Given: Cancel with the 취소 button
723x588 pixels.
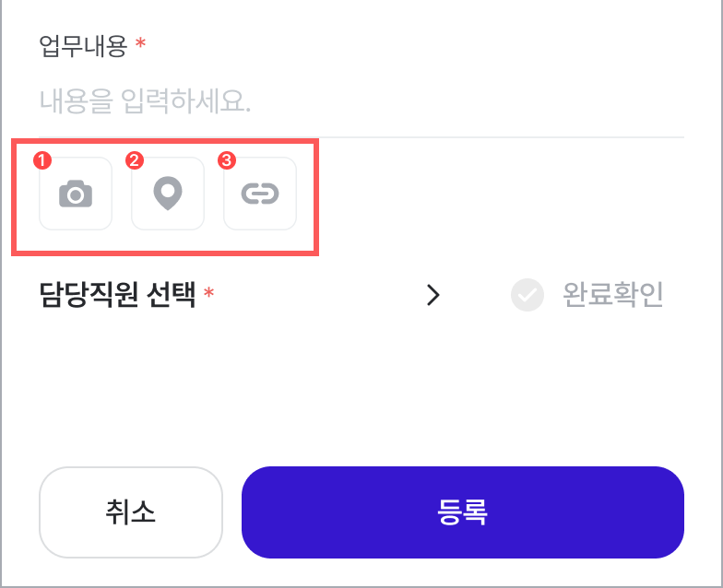Looking at the screenshot, I should [131, 512].
